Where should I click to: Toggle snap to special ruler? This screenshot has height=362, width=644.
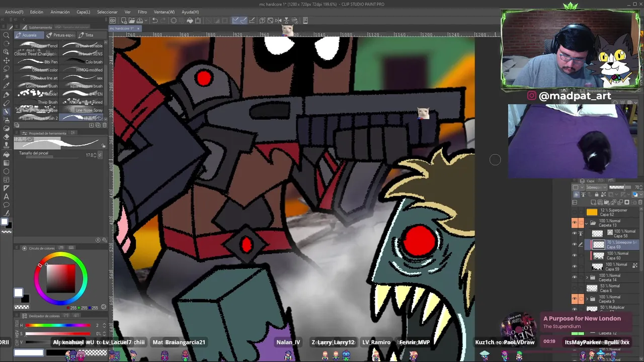point(244,21)
